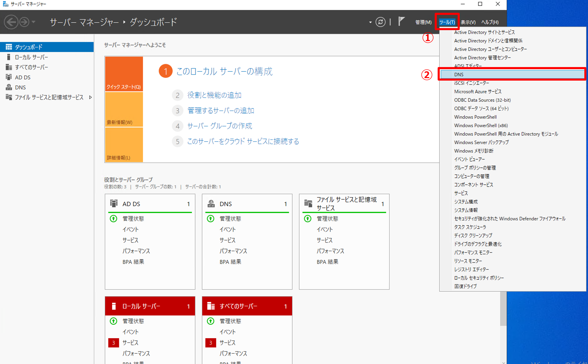This screenshot has height=364, width=588.
Task: Click the すべてのサーバー sidebar item
Action: coord(31,67)
